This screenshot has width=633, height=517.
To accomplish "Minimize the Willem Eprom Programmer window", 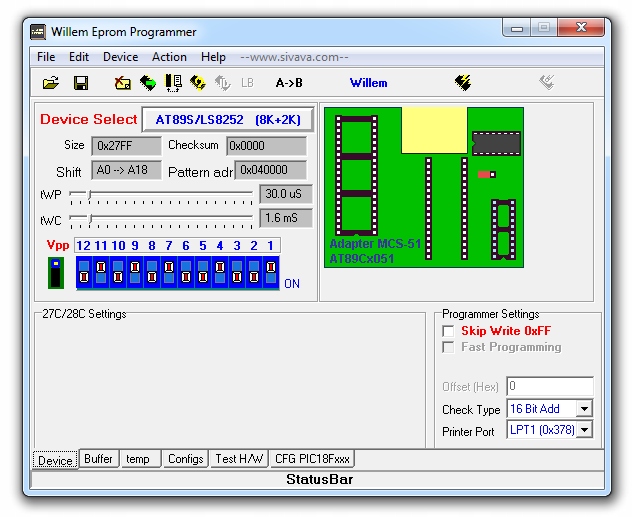I will click(x=517, y=28).
